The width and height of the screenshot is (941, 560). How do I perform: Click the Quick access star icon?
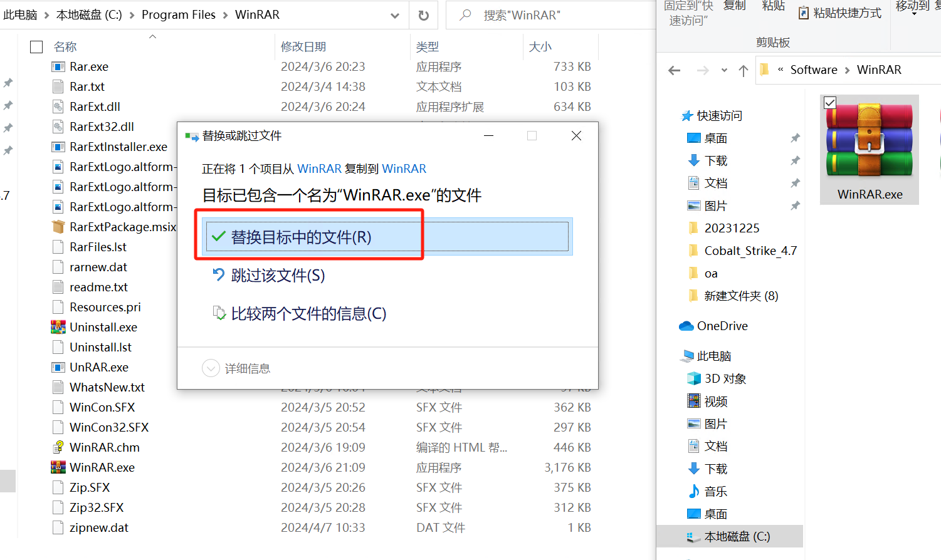point(687,115)
